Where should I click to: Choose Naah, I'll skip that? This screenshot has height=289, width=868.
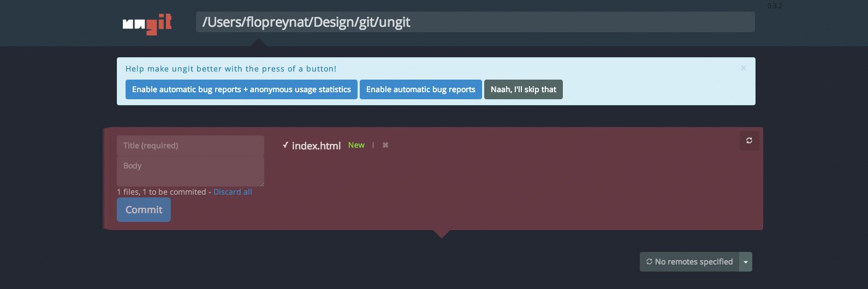pos(524,89)
